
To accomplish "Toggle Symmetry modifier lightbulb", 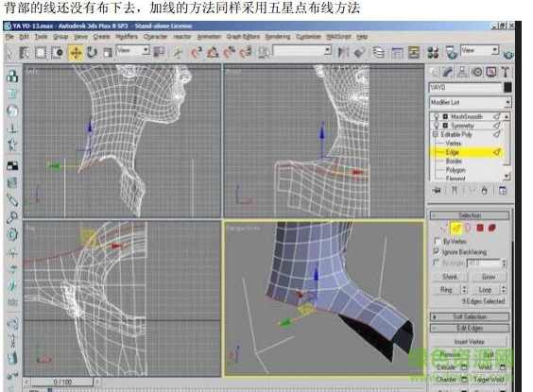I will pyautogui.click(x=437, y=126).
